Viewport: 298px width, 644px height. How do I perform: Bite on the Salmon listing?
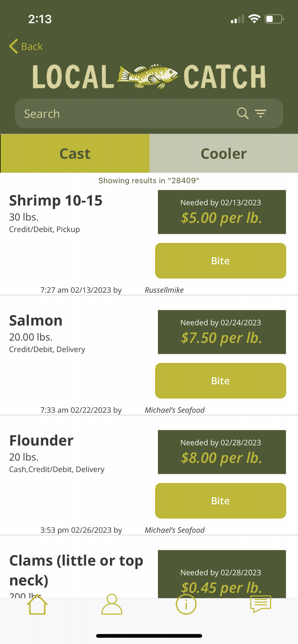pyautogui.click(x=220, y=380)
